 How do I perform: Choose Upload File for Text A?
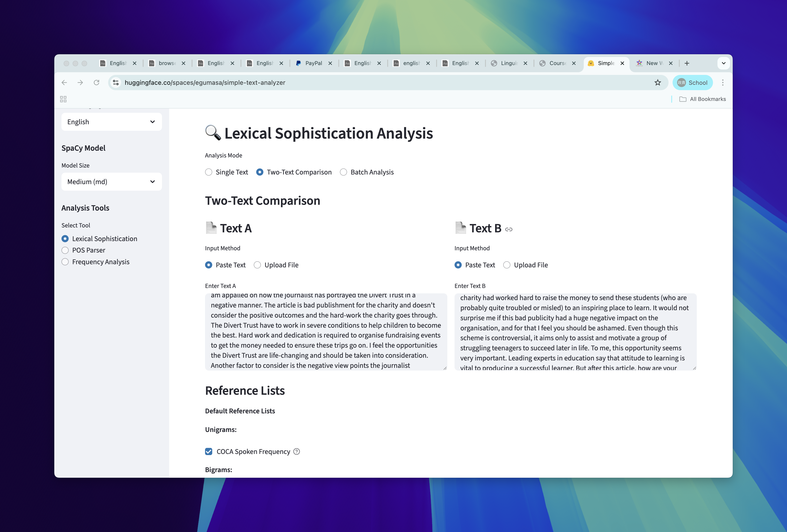click(x=257, y=265)
